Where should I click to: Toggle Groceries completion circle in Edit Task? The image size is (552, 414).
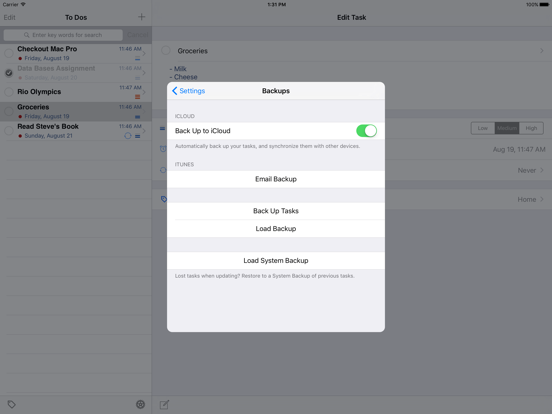click(x=166, y=50)
